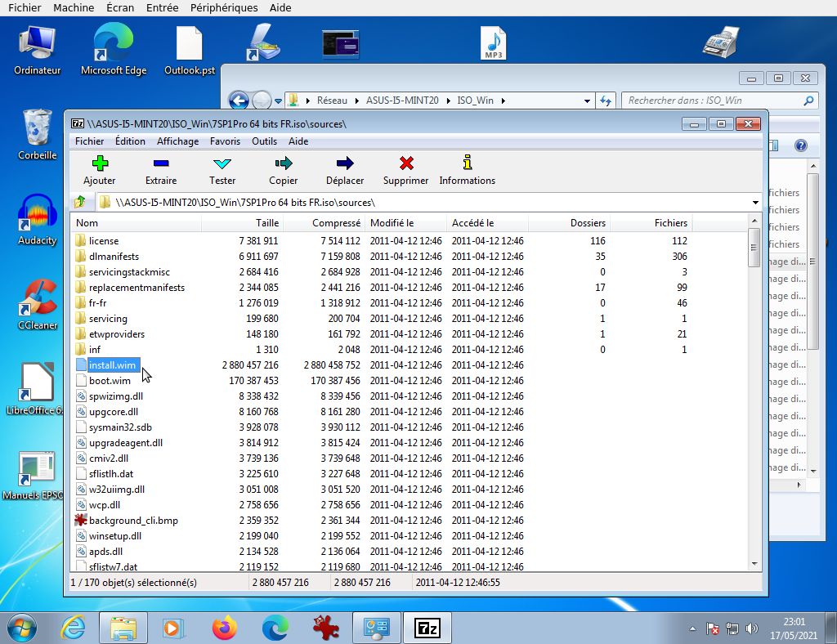Image resolution: width=837 pixels, height=644 pixels.
Task: Open recent pages chevron beside back button
Action: click(277, 101)
